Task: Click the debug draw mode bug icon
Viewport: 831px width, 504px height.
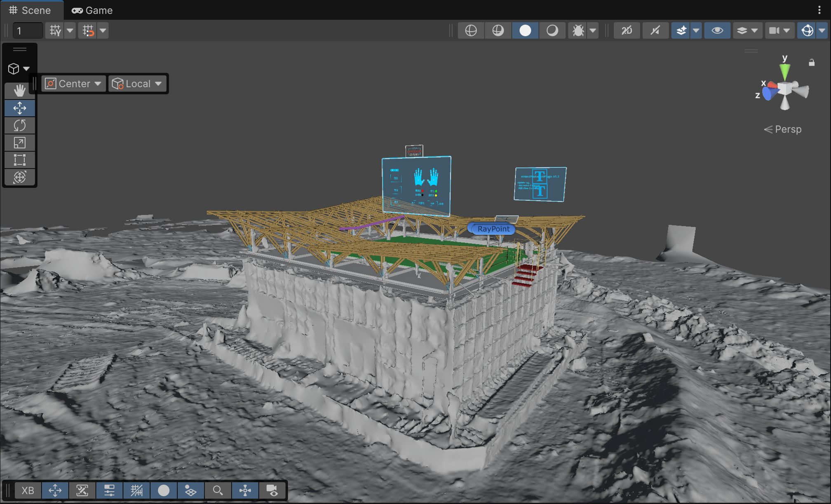Action: click(578, 30)
